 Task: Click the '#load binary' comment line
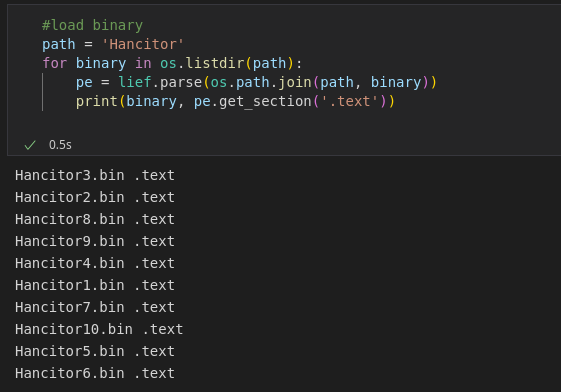92,25
